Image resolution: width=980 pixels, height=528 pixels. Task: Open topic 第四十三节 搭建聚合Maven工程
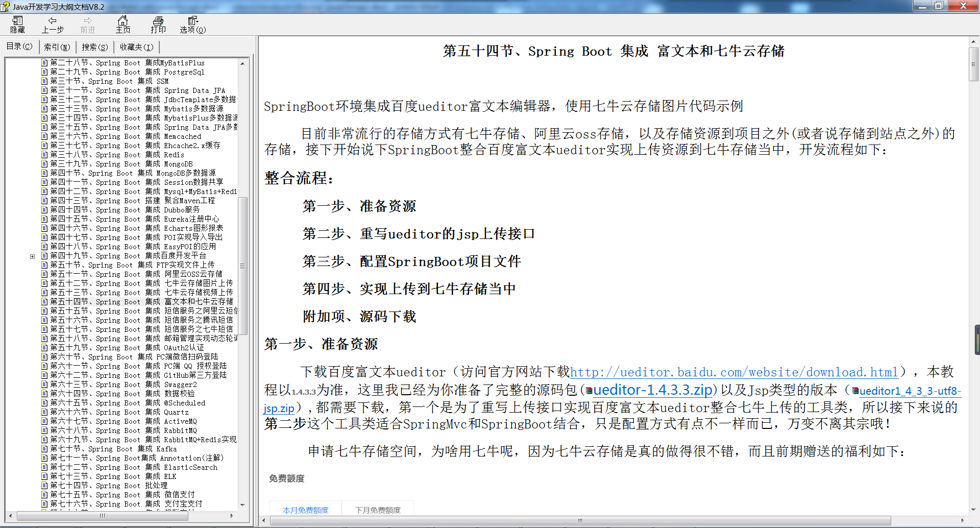pyautogui.click(x=133, y=201)
